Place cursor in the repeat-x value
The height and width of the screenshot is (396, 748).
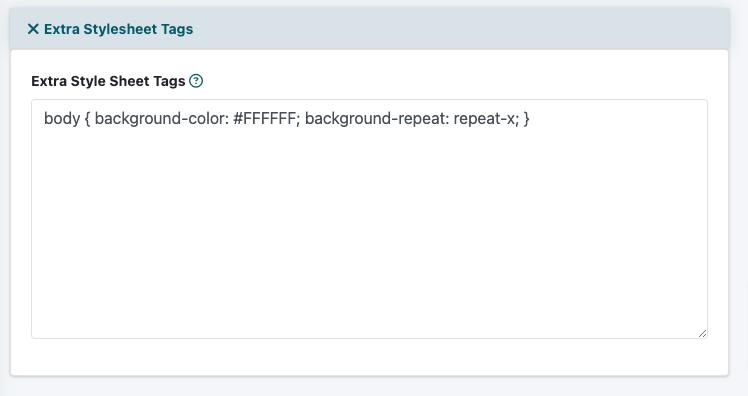point(484,118)
